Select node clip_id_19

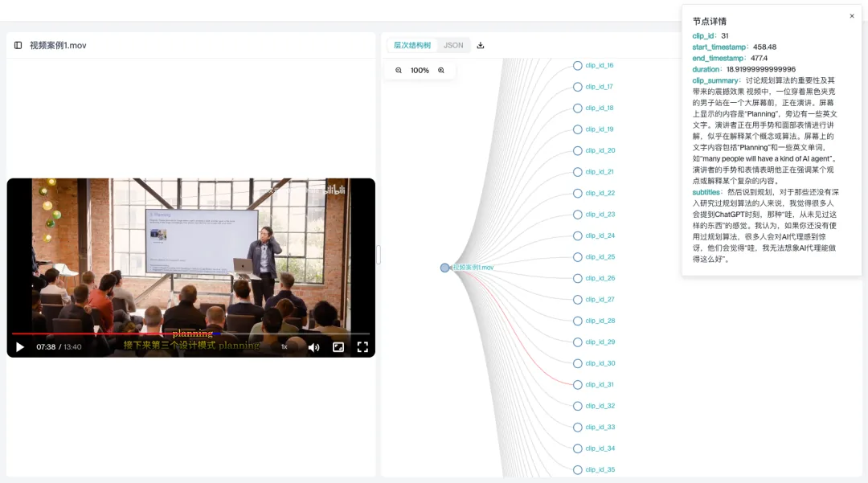[577, 129]
